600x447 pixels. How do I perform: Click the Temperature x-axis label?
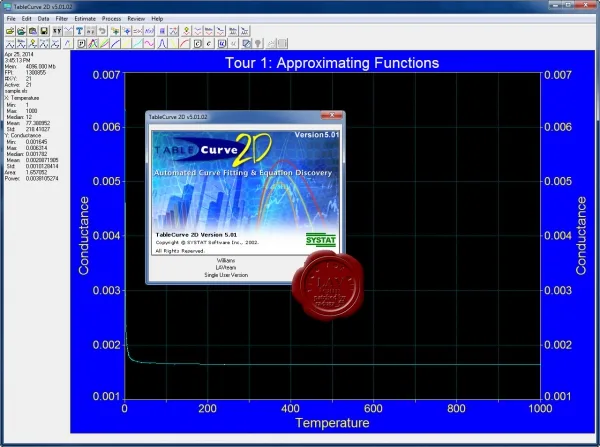tap(332, 423)
